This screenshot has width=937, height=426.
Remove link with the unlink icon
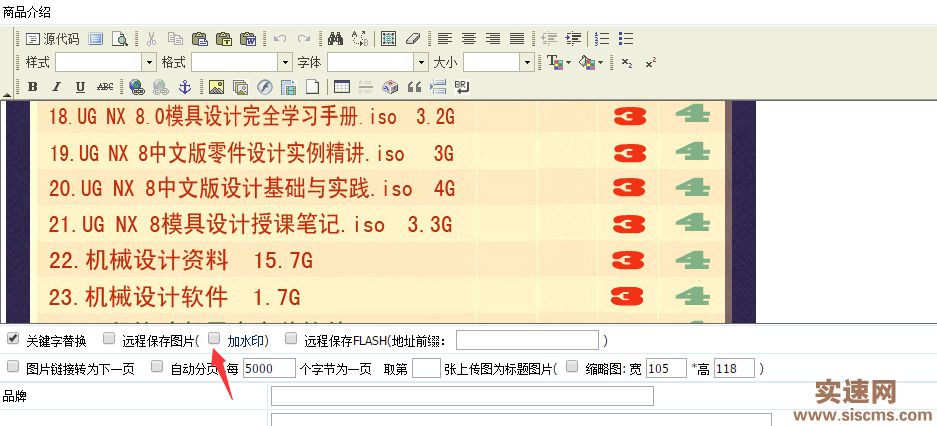click(x=161, y=87)
